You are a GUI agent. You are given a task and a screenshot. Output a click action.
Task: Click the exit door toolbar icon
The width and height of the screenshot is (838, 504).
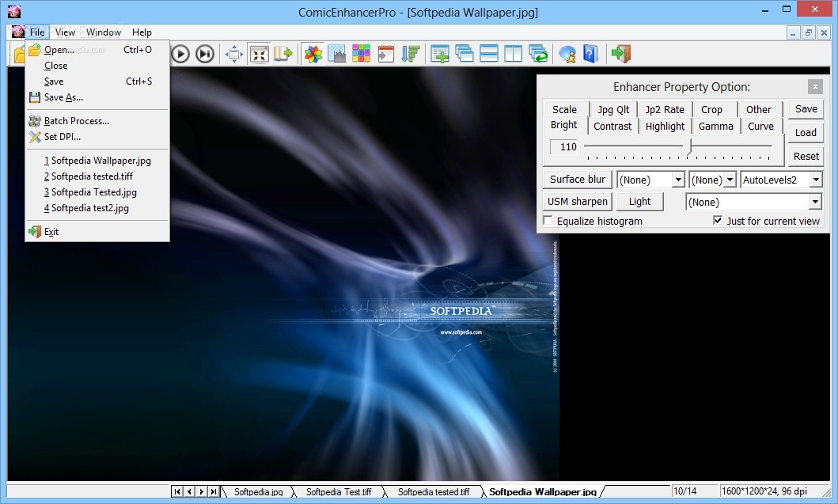tap(621, 54)
